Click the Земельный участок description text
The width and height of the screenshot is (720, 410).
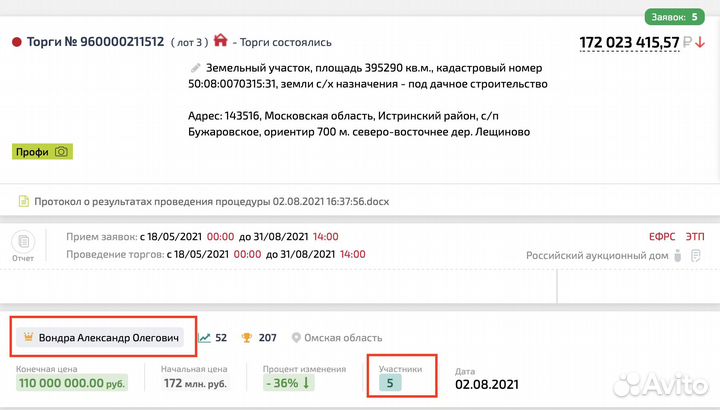coord(368,76)
